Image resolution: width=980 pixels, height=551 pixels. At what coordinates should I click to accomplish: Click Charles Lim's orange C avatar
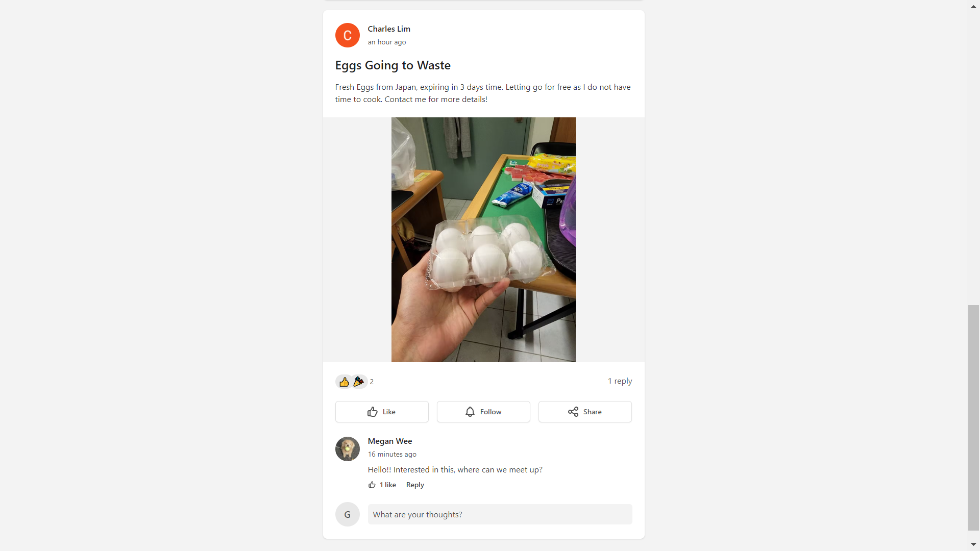pyautogui.click(x=347, y=35)
